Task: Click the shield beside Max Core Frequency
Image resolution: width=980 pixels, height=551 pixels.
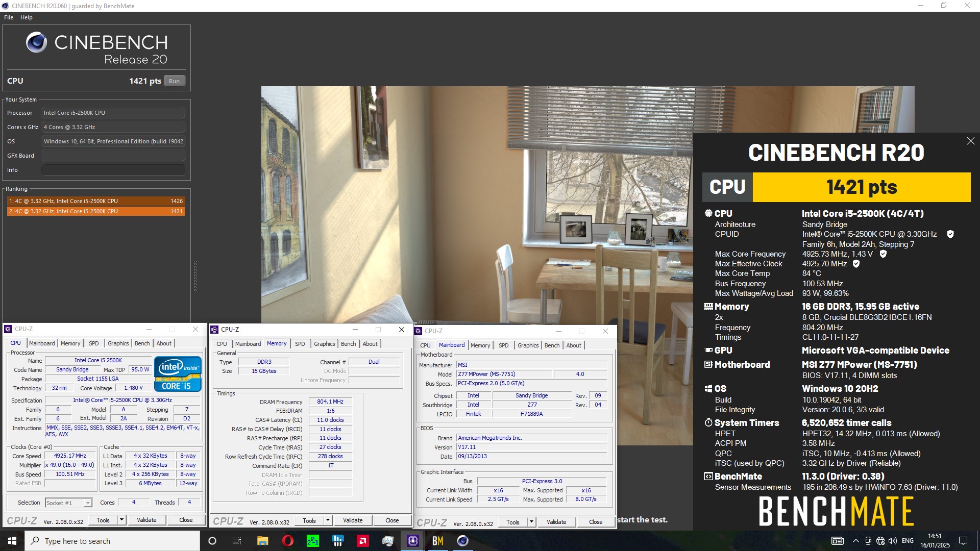Action: tap(883, 254)
